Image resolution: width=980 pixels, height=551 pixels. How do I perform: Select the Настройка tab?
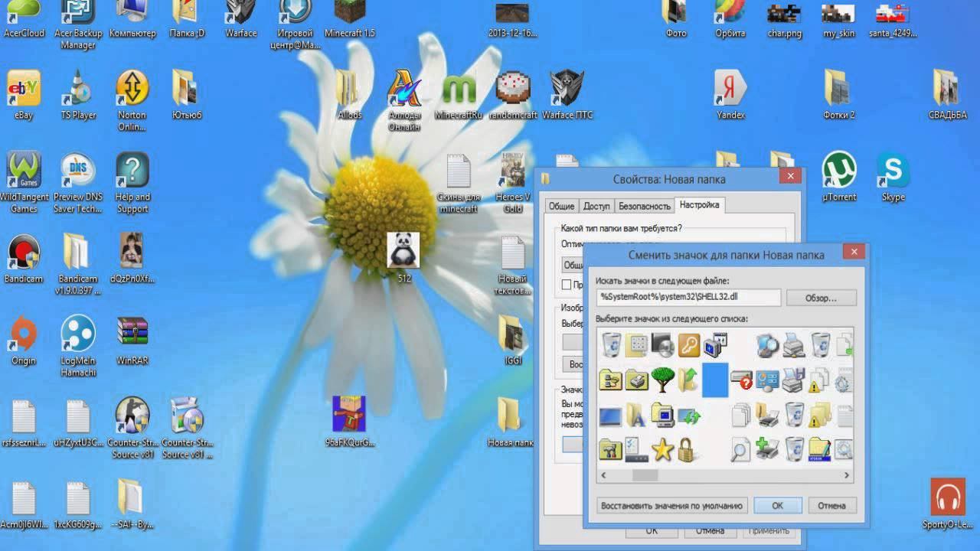click(699, 205)
